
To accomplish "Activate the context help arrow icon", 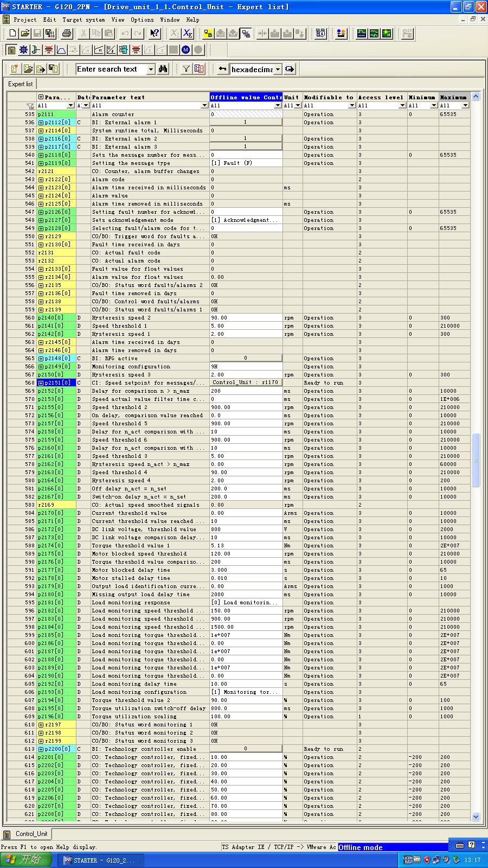I will coord(155,34).
